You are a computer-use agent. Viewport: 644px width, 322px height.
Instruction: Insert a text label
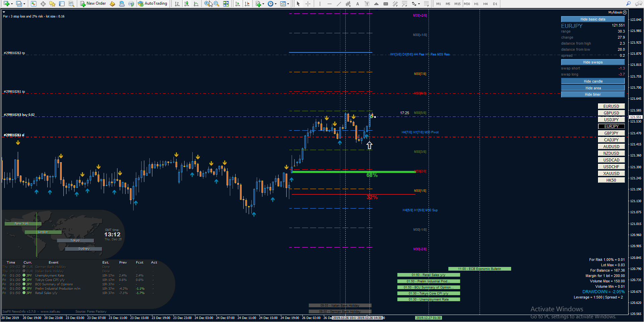[367, 4]
